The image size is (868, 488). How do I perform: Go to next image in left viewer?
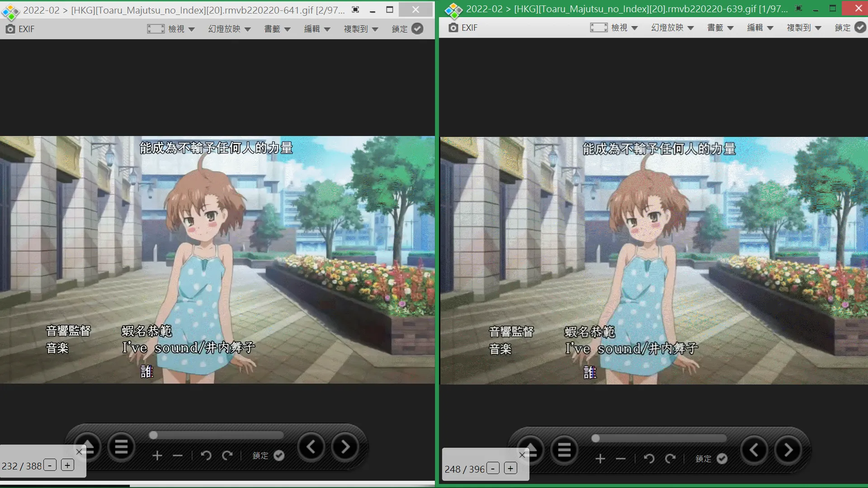pos(345,447)
